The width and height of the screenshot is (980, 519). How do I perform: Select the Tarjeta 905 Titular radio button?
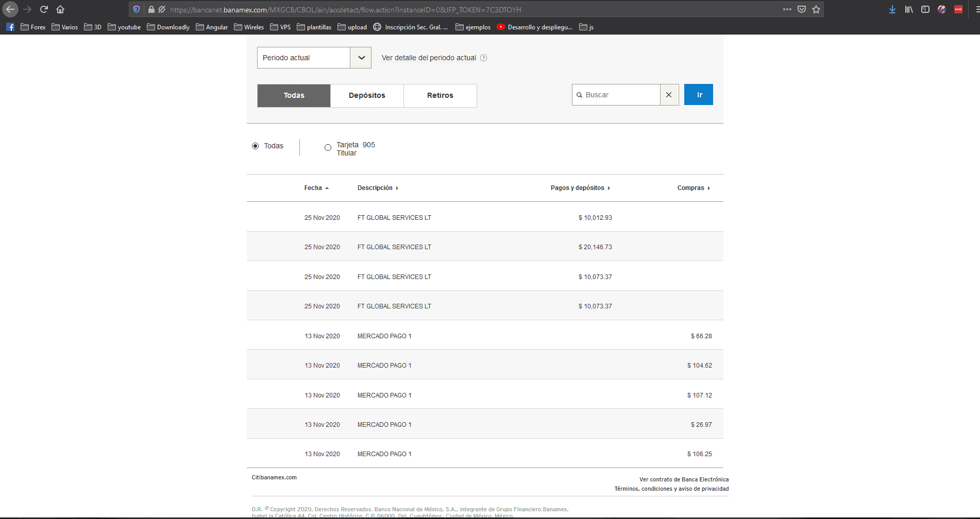(328, 148)
